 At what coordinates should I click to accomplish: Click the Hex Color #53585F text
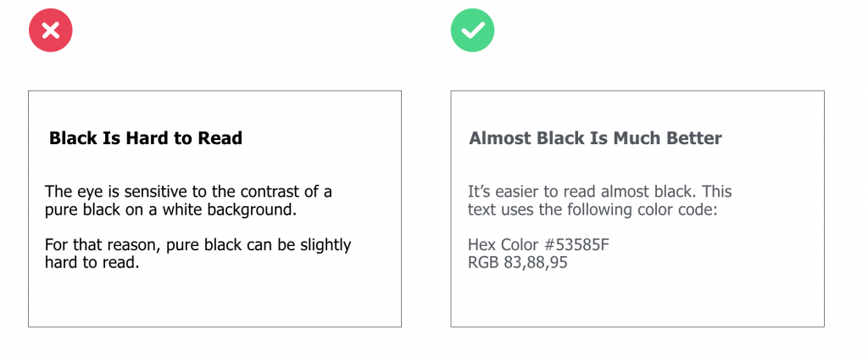click(538, 244)
